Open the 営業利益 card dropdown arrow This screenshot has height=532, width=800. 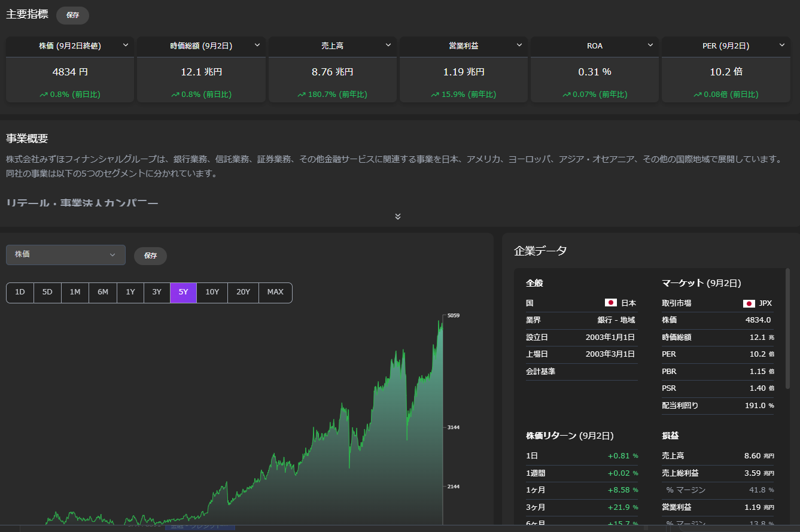pyautogui.click(x=519, y=45)
